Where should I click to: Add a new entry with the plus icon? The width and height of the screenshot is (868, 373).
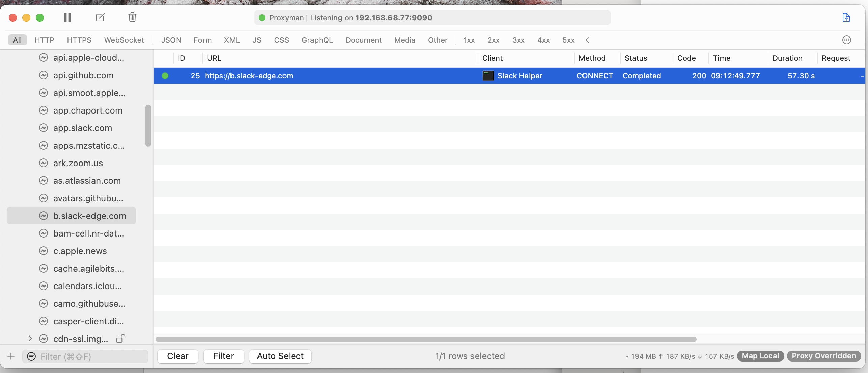pyautogui.click(x=11, y=356)
